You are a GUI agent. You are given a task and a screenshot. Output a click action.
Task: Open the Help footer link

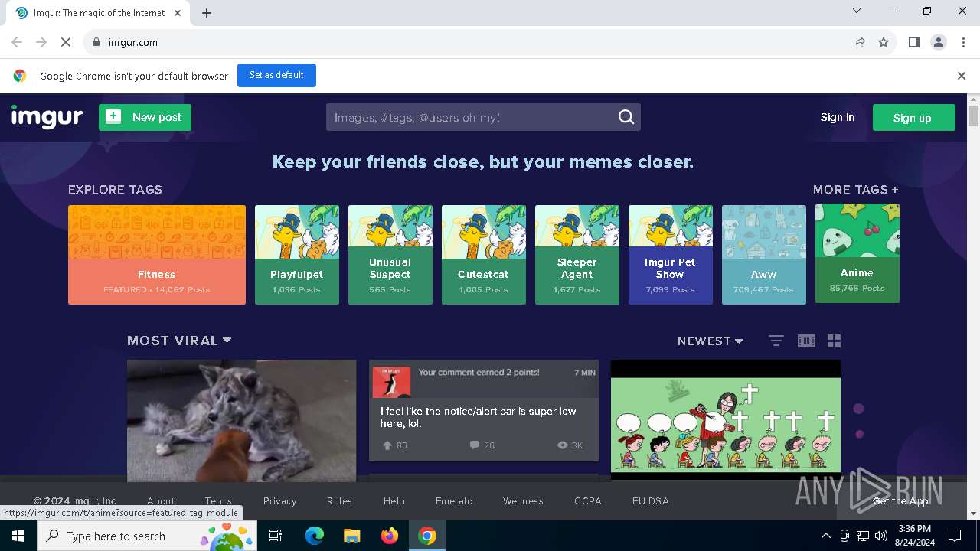point(394,501)
